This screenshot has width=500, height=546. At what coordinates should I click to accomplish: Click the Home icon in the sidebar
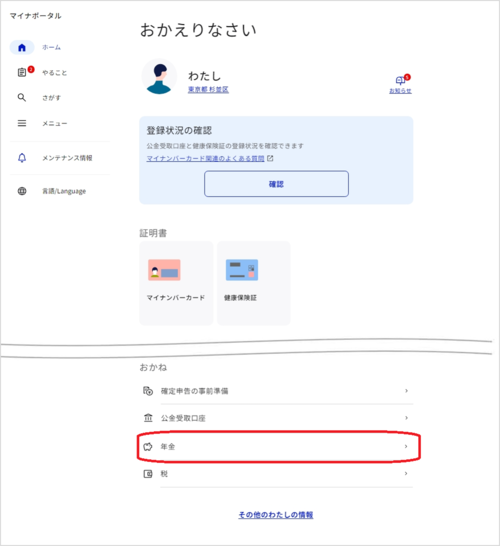tap(22, 47)
